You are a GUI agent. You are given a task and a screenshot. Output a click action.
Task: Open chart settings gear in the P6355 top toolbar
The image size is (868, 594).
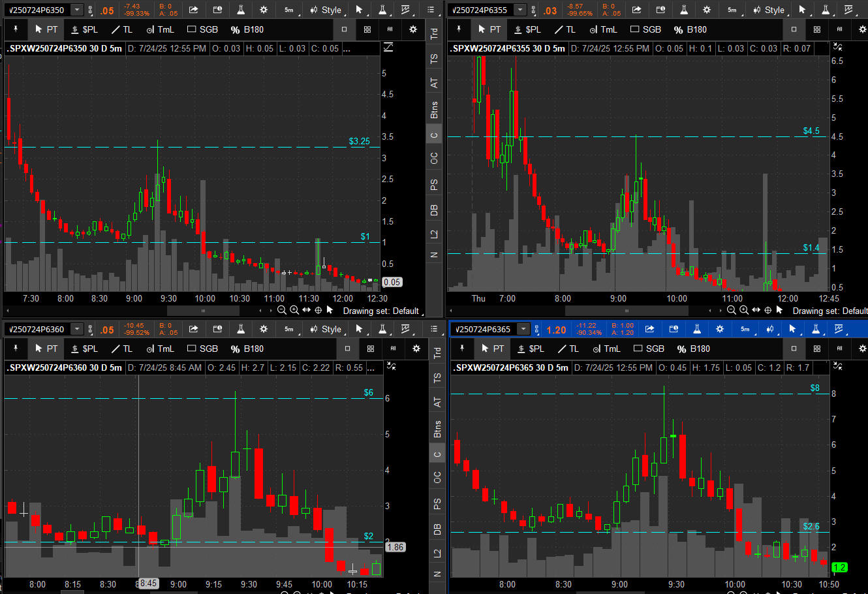point(707,10)
